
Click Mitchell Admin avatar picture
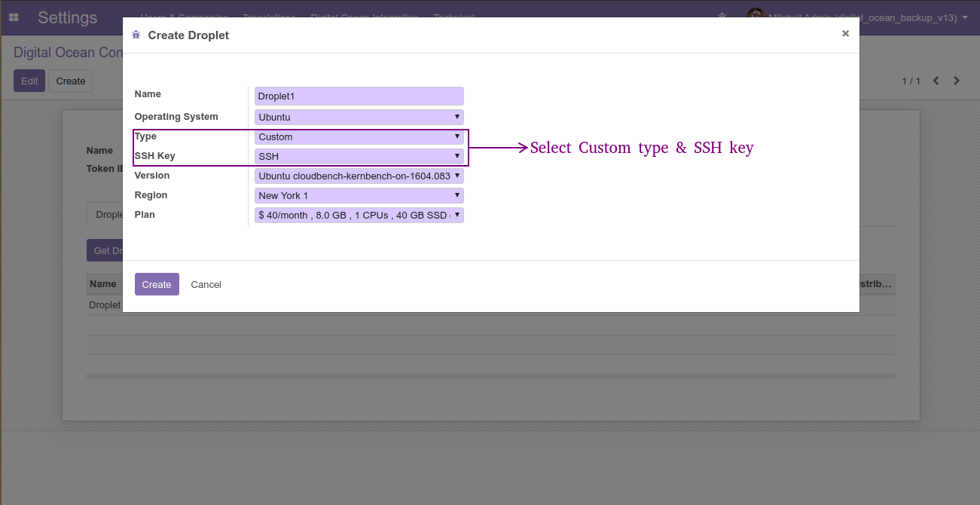756,14
